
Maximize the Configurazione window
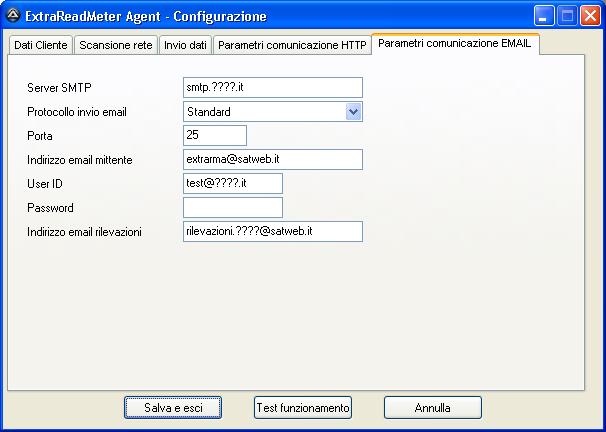point(567,16)
